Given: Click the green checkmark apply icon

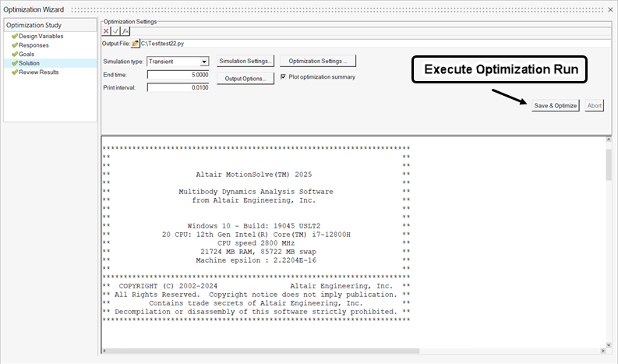Looking at the screenshot, I should (115, 31).
